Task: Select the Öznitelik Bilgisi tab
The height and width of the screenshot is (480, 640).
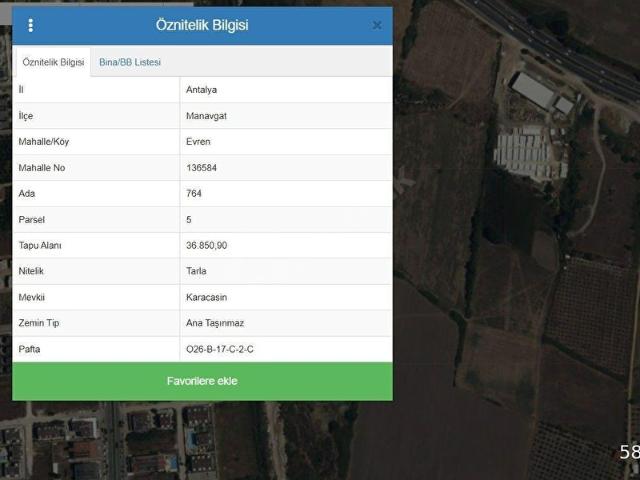Action: [53, 62]
